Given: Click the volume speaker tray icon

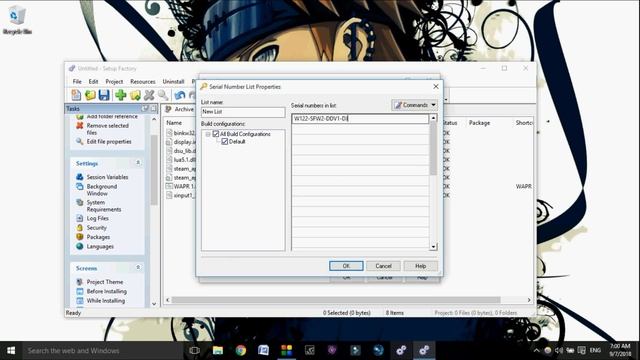Looking at the screenshot, I should [559, 350].
